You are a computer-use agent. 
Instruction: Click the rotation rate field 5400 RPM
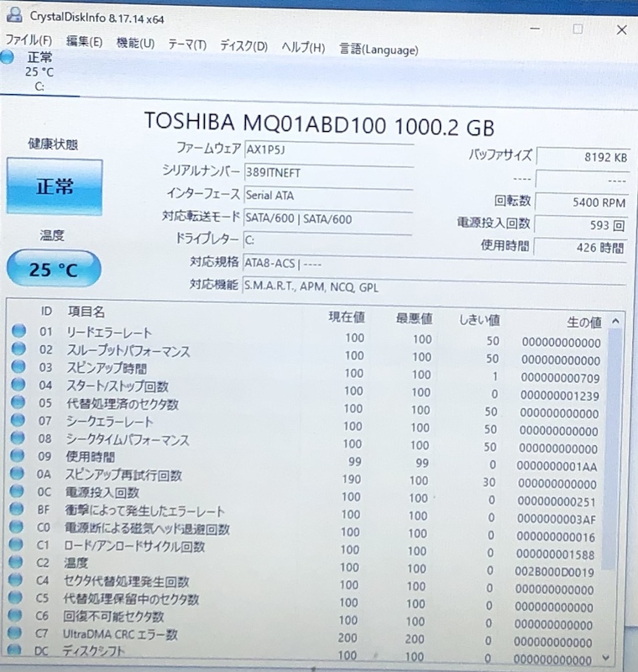(582, 202)
